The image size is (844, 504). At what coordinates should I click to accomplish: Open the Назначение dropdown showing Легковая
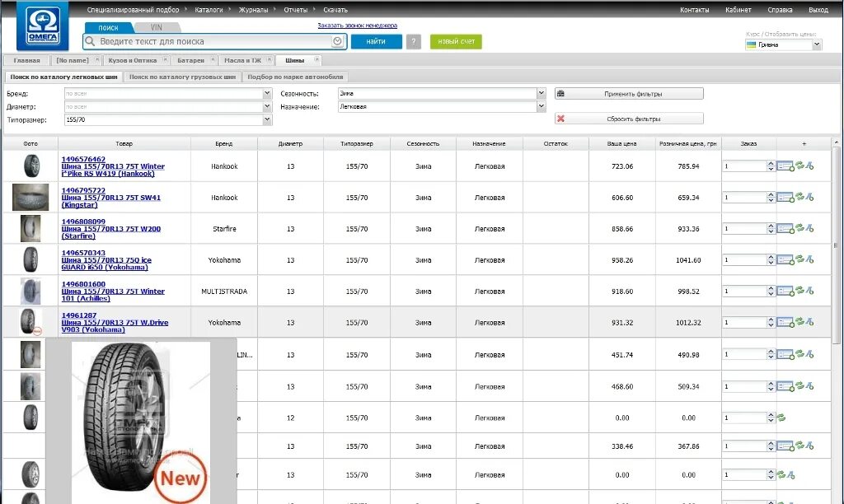click(x=541, y=106)
